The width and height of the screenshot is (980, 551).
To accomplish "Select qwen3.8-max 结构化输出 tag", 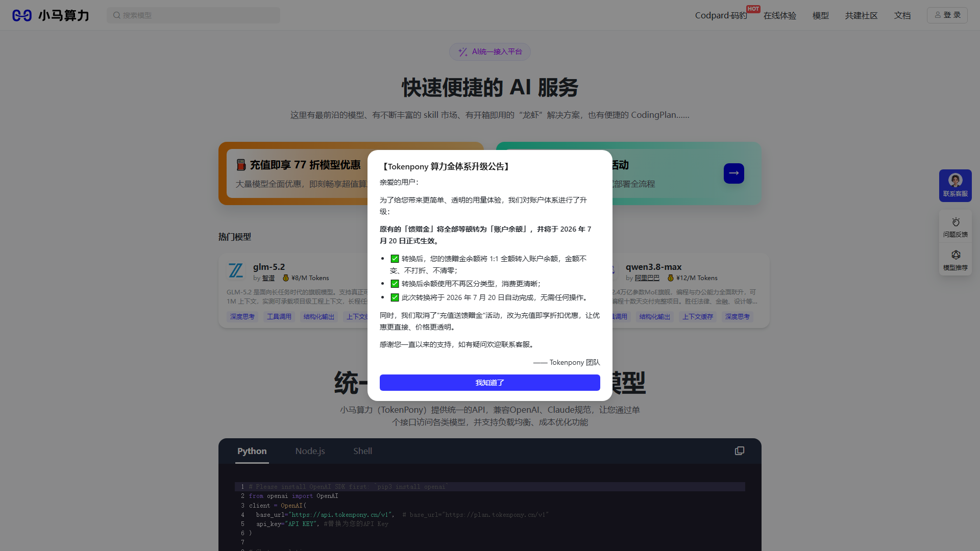I will [x=655, y=317].
